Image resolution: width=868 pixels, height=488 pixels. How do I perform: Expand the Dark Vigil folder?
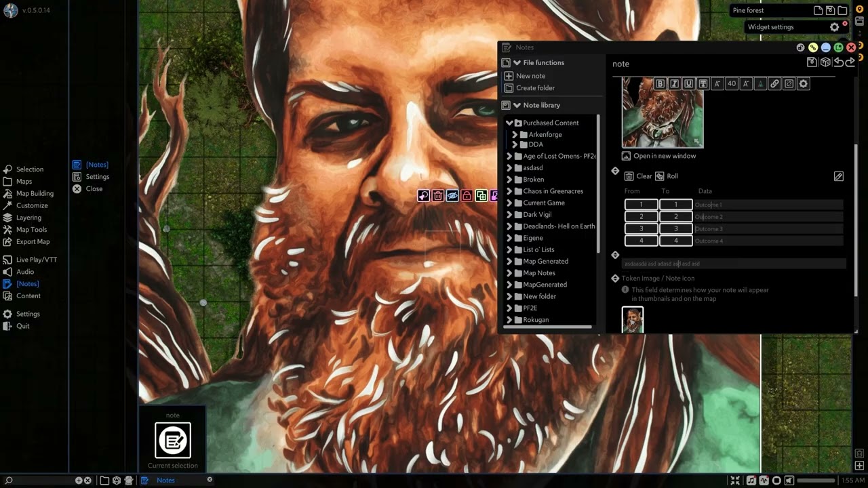(x=509, y=214)
